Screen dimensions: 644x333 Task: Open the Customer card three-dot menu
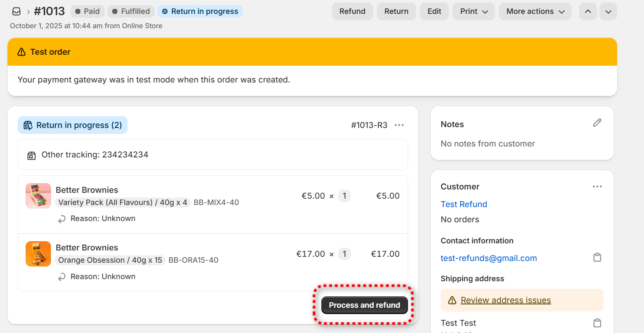tap(597, 186)
